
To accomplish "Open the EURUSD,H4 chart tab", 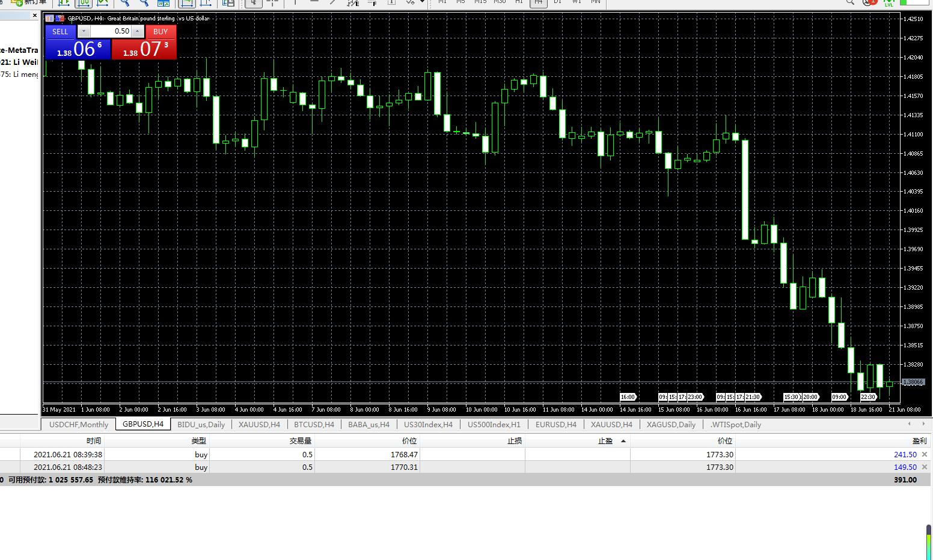I will (555, 424).
